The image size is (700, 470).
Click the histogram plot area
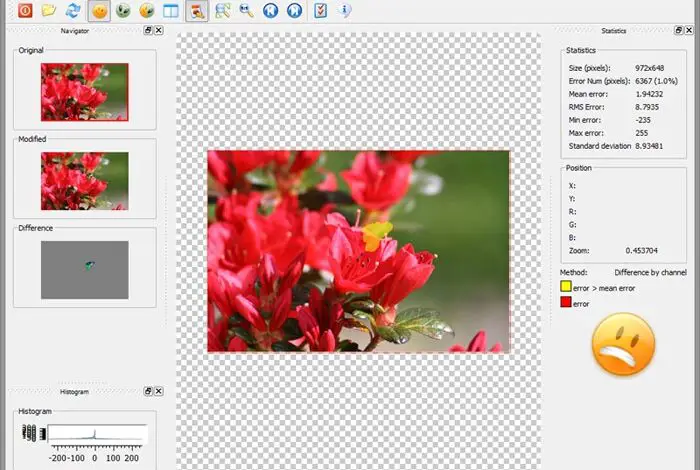(97, 433)
